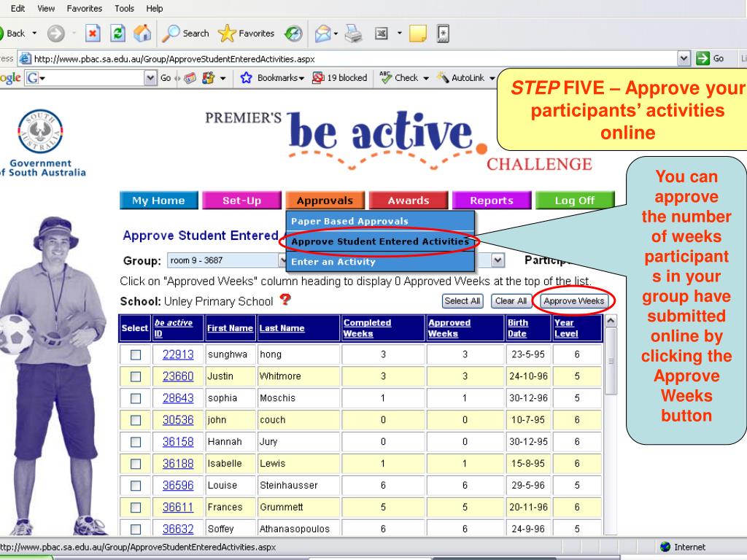The width and height of the screenshot is (747, 560).
Task: Expand the Edit icon dropdown arrow
Action: 399,34
